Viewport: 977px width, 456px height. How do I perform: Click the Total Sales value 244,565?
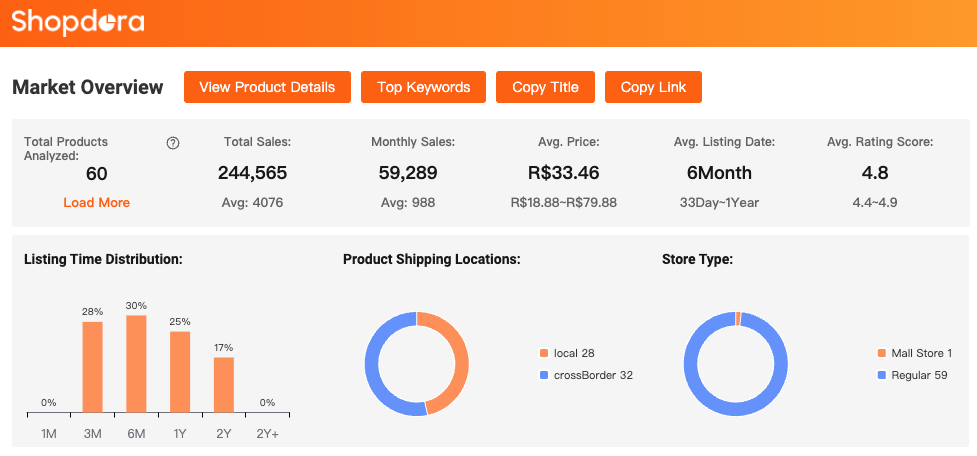[253, 173]
